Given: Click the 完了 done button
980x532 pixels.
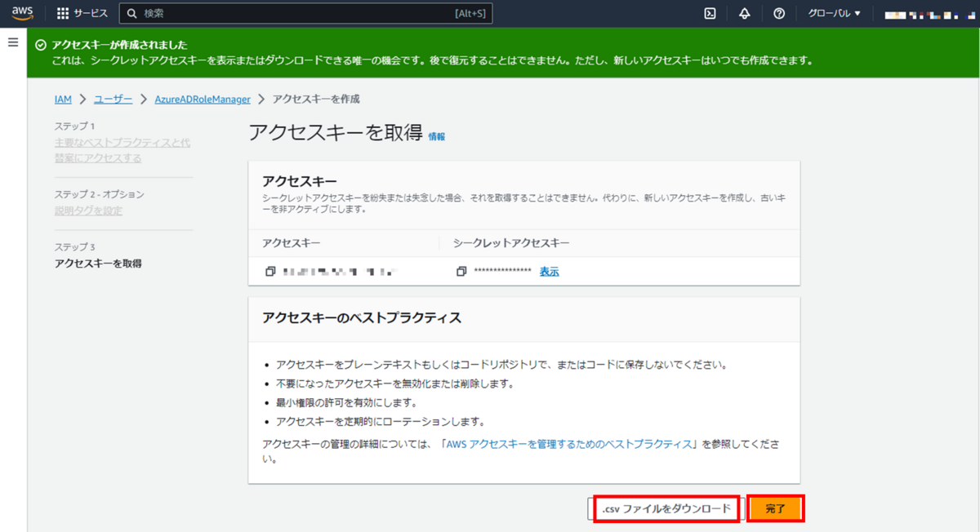Looking at the screenshot, I should pyautogui.click(x=775, y=508).
